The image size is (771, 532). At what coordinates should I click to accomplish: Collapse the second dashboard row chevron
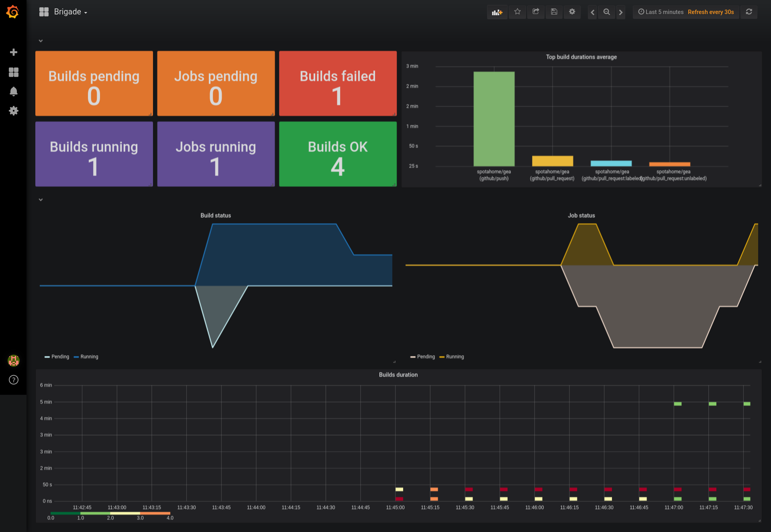point(41,200)
